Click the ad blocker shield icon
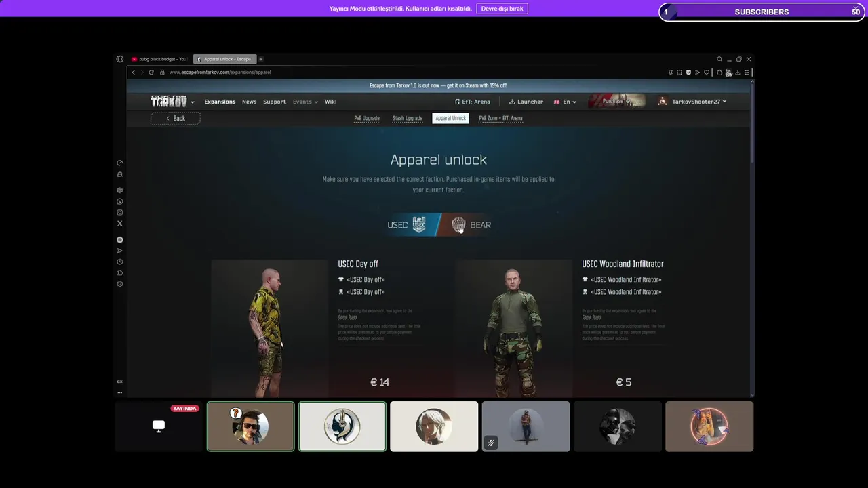This screenshot has height=488, width=868. pos(688,73)
